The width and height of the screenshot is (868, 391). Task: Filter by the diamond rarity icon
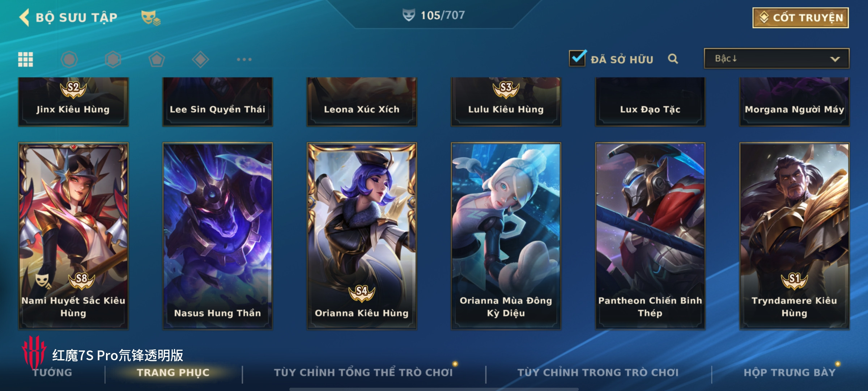click(200, 59)
